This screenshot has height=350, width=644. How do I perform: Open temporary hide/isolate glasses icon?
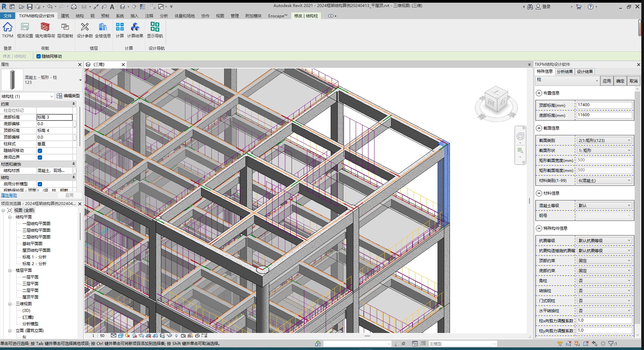tap(169, 336)
